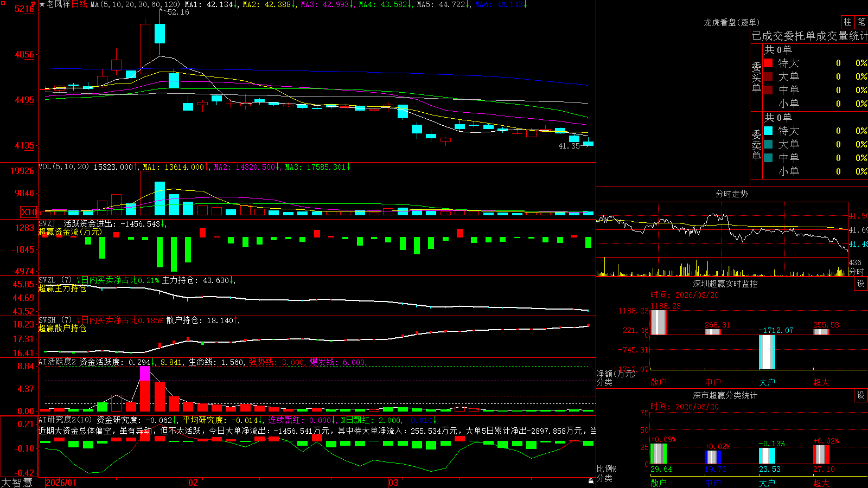Click the 龙虎看盘(逐单) panel title
This screenshot has height=488, width=868.
point(731,22)
